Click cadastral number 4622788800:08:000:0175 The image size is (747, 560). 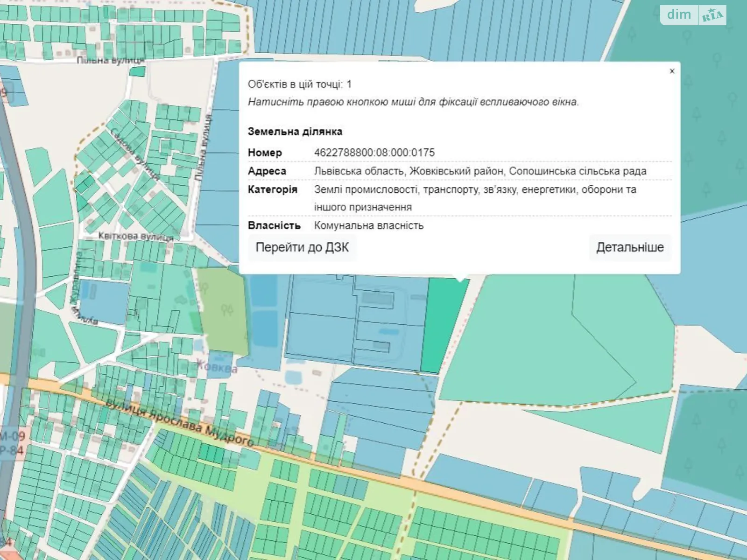click(374, 153)
